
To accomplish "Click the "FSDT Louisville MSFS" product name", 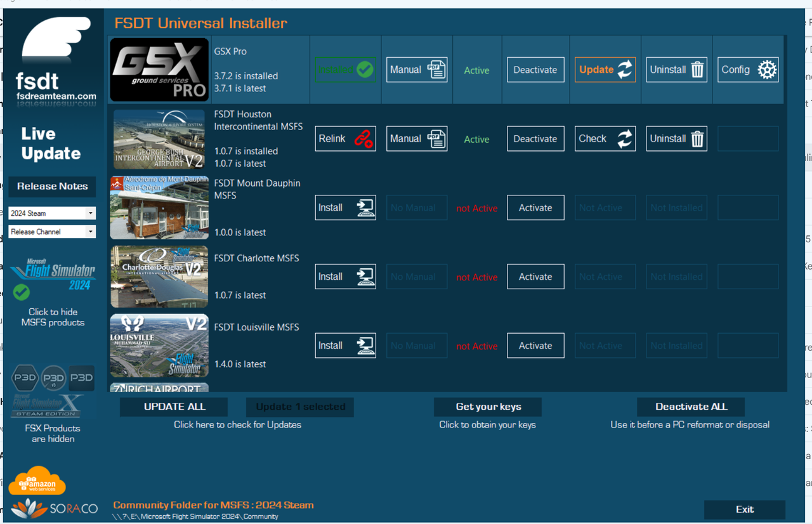I will coord(257,327).
